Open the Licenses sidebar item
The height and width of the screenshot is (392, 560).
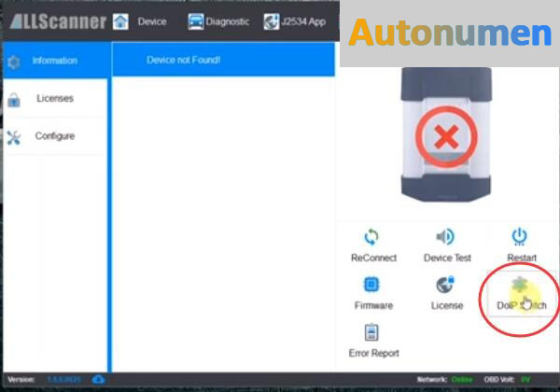(55, 98)
